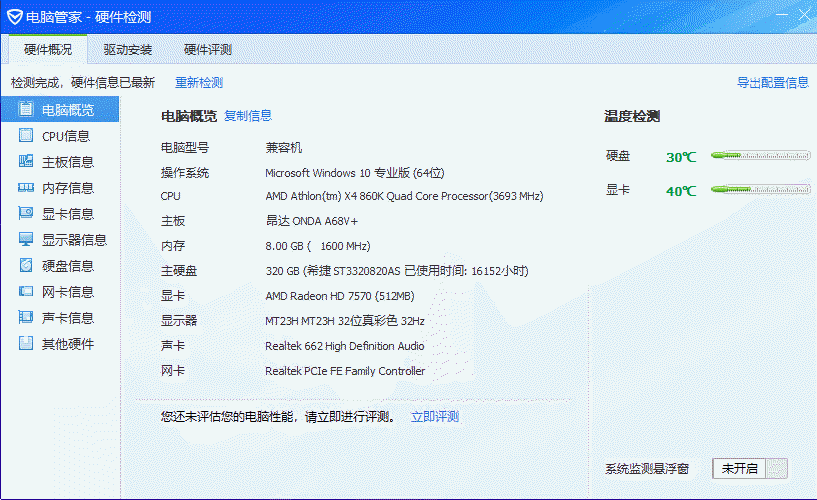This screenshot has height=500, width=817.
Task: Click the 硬盘 temperature bar
Action: coord(761,155)
